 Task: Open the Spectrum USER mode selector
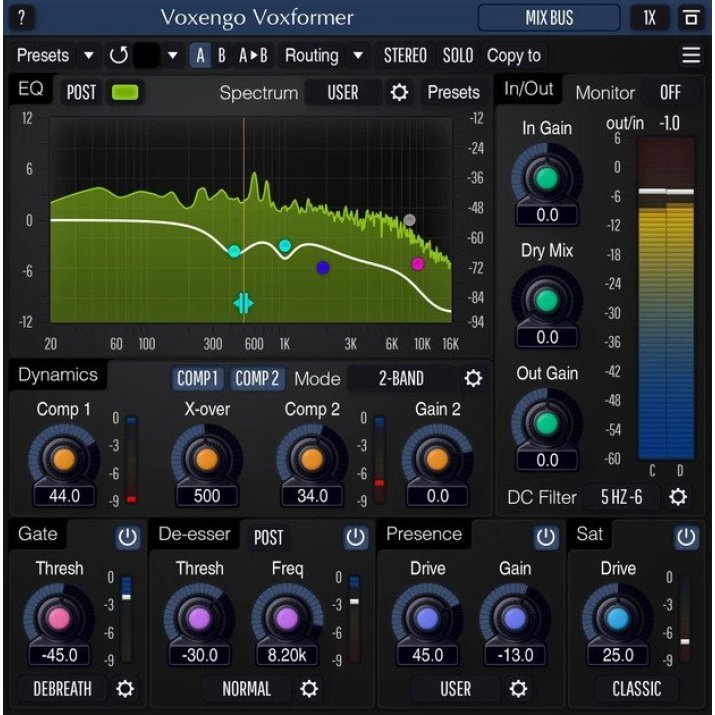point(343,93)
